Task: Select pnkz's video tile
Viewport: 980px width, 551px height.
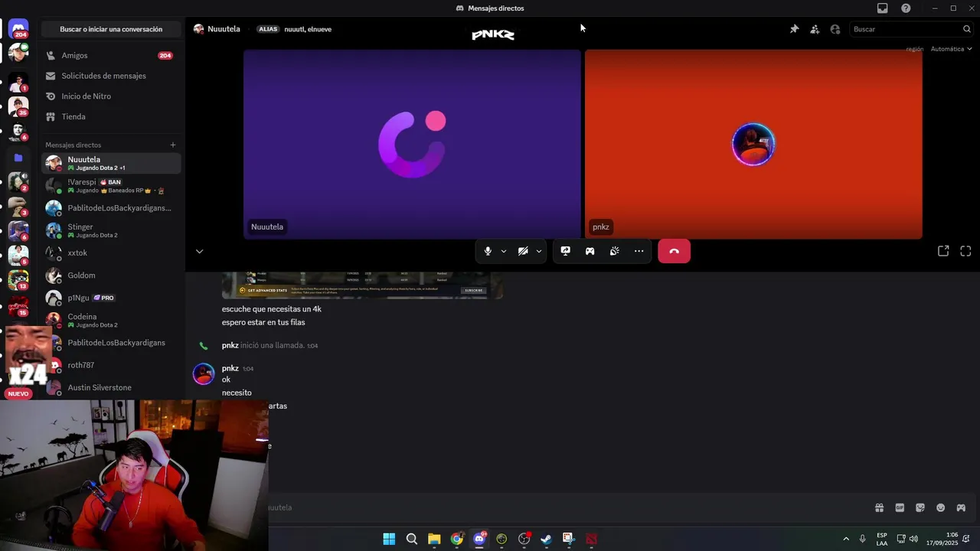Action: tap(753, 144)
